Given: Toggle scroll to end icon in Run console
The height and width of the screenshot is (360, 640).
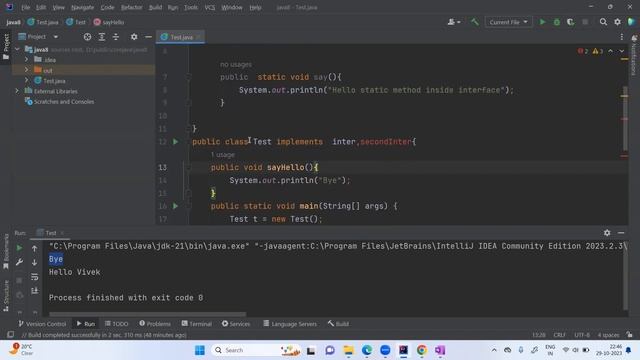Looking at the screenshot, I should (35, 291).
